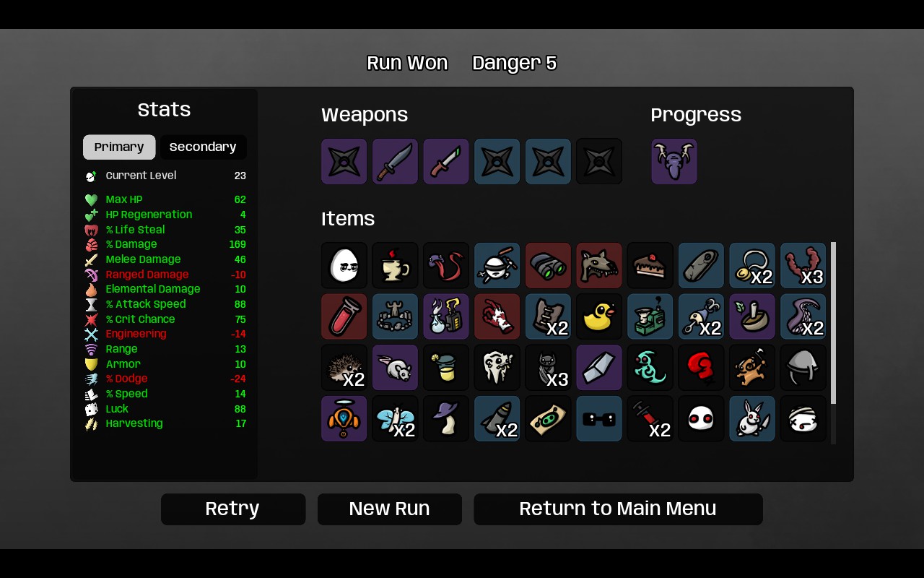This screenshot has width=924, height=578.
Task: Select the first purple shuriken weapon
Action: pos(344,161)
